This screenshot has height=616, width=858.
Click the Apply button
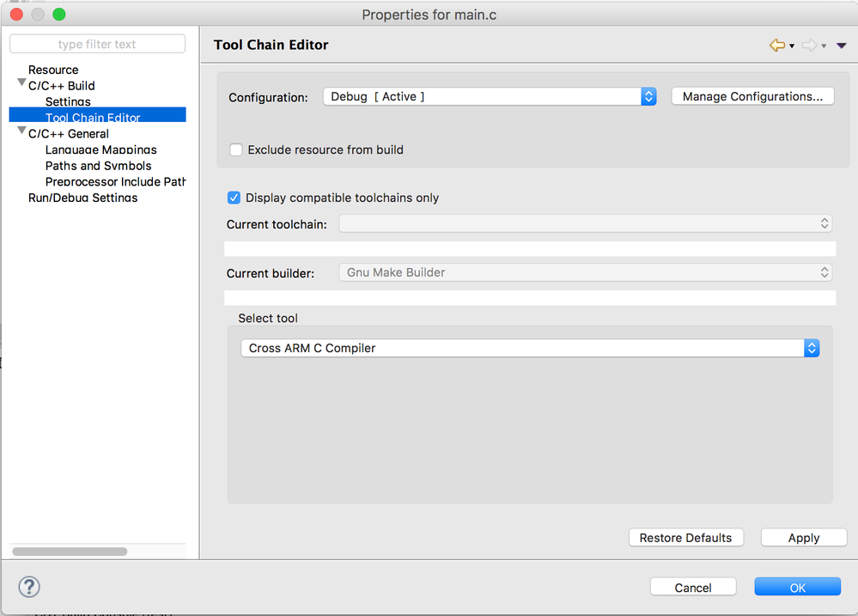[803, 538]
